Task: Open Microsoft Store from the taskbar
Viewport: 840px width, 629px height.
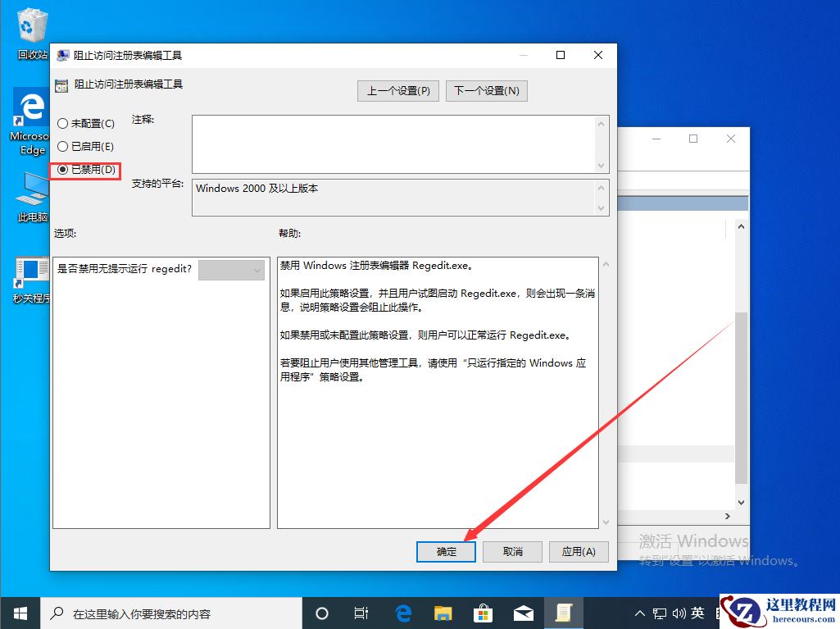Action: 483,613
